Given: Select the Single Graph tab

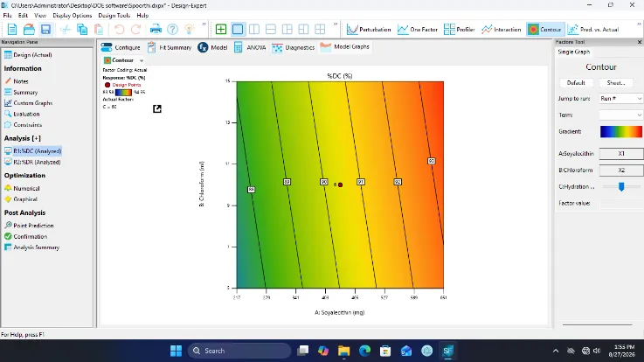Looking at the screenshot, I should (x=574, y=52).
